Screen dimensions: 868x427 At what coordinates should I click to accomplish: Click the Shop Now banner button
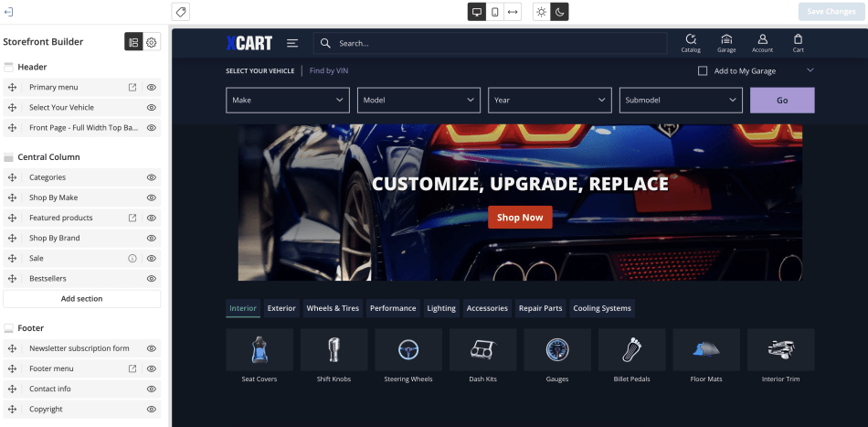pyautogui.click(x=520, y=218)
